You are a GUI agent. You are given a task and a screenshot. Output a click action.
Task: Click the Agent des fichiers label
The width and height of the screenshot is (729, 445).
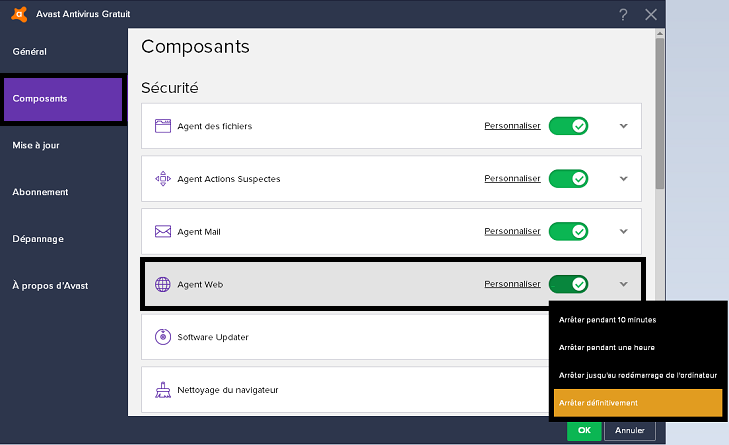[215, 126]
